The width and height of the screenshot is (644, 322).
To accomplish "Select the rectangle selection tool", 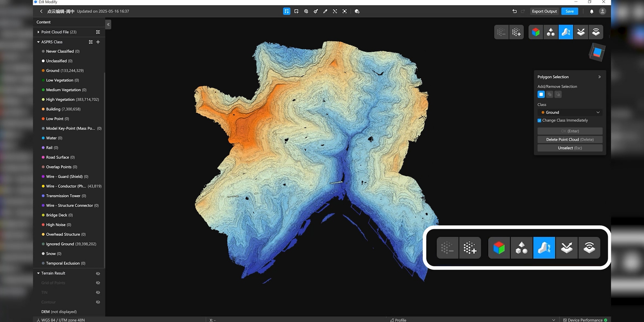I will [296, 11].
